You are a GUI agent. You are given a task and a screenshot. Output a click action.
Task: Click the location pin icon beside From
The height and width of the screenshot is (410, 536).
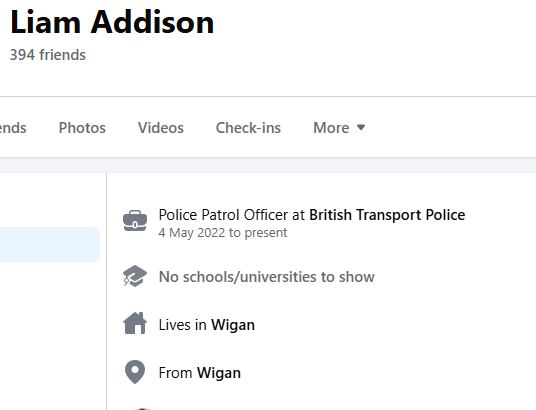tap(135, 372)
